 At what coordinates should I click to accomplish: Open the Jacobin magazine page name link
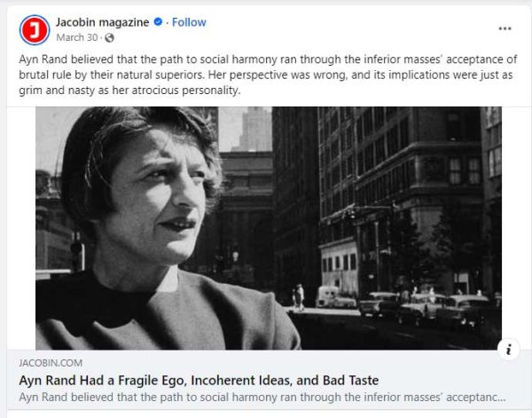(x=103, y=22)
